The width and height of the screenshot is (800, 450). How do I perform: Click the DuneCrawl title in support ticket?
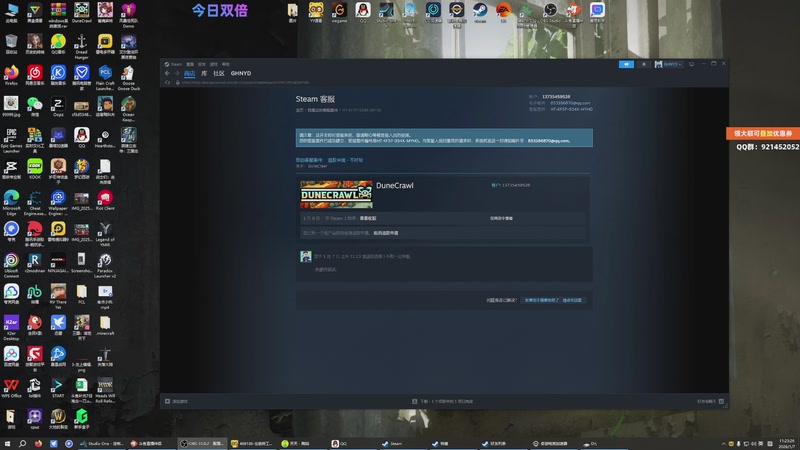click(x=395, y=186)
